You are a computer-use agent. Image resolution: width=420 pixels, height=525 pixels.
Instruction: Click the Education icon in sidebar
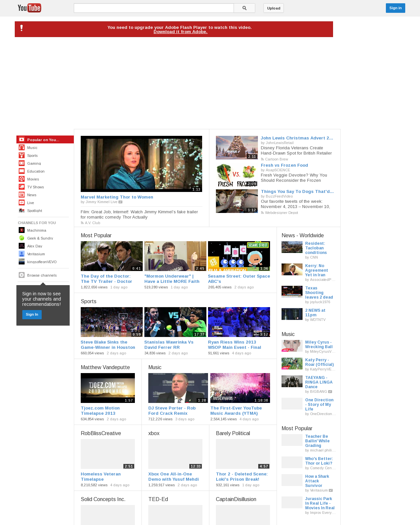point(22,171)
